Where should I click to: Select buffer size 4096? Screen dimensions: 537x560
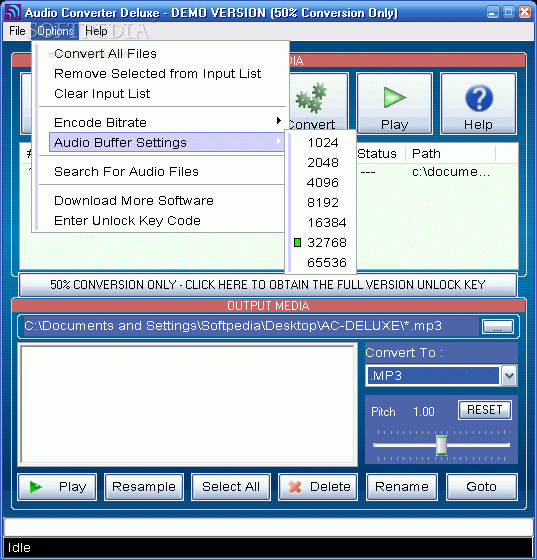coord(323,183)
